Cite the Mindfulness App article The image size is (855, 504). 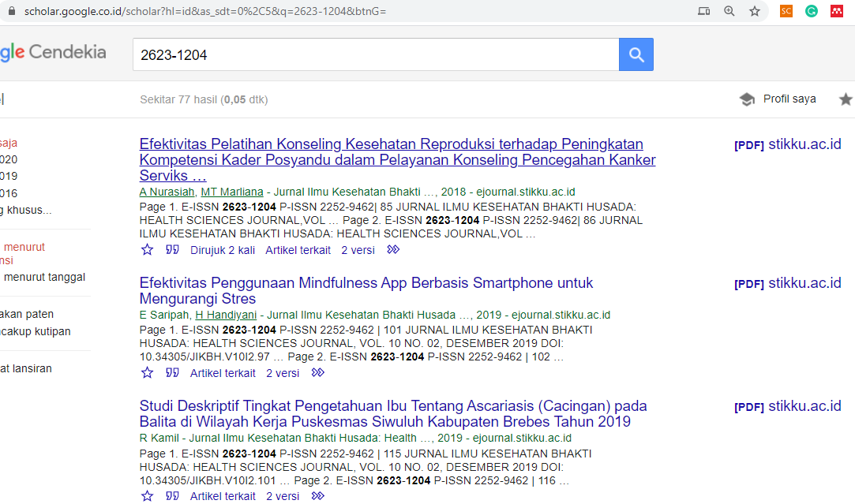coord(172,373)
